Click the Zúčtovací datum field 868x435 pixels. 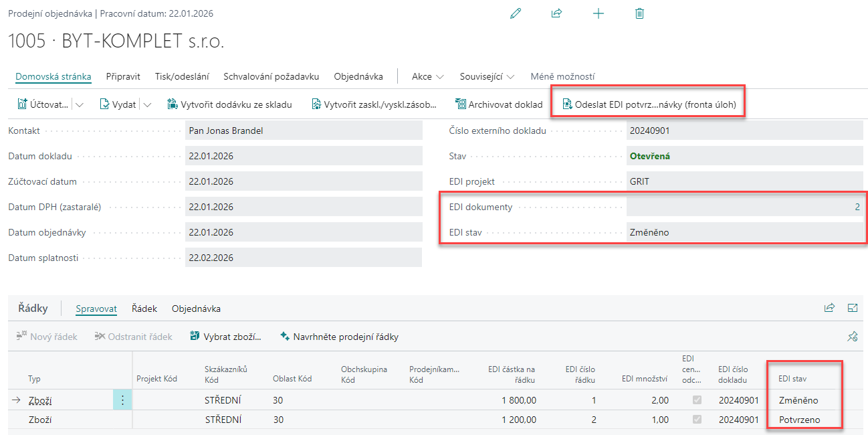click(304, 181)
